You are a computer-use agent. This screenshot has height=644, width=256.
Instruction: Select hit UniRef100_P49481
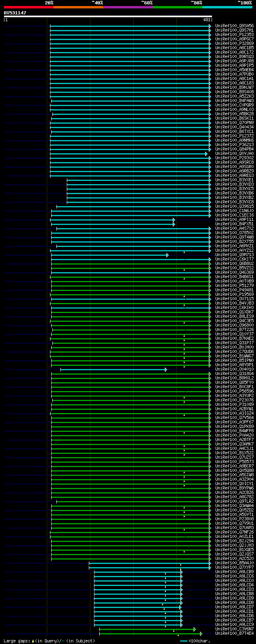tap(234, 290)
